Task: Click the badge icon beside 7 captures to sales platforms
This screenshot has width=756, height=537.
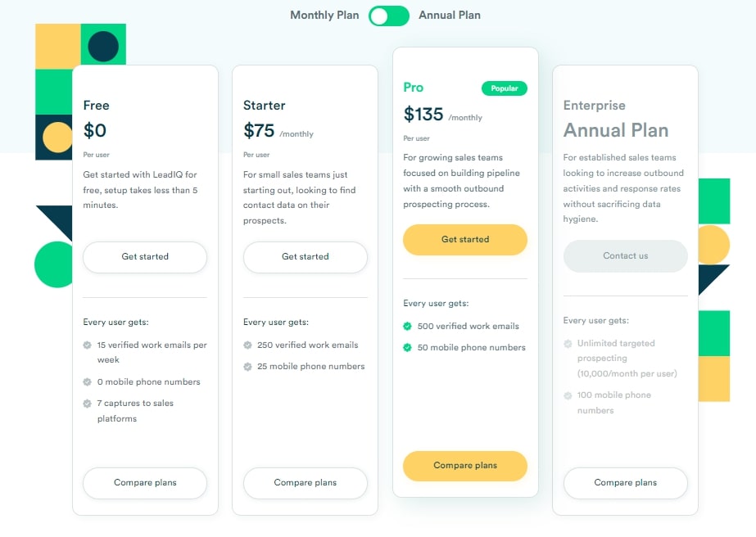Action: pos(88,404)
